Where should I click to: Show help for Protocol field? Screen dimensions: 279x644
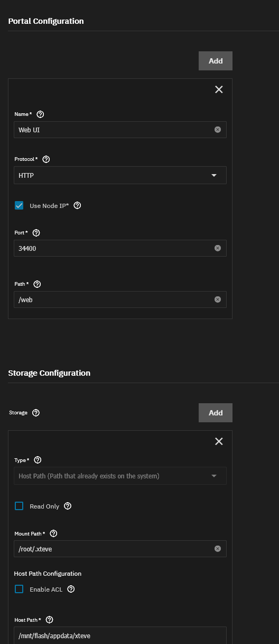(x=46, y=159)
